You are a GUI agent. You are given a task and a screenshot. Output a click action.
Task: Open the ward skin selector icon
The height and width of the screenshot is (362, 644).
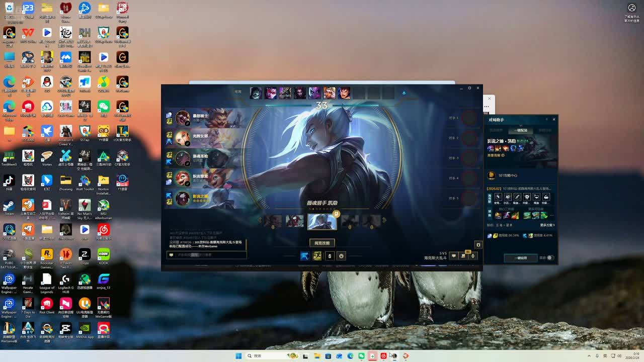point(330,256)
